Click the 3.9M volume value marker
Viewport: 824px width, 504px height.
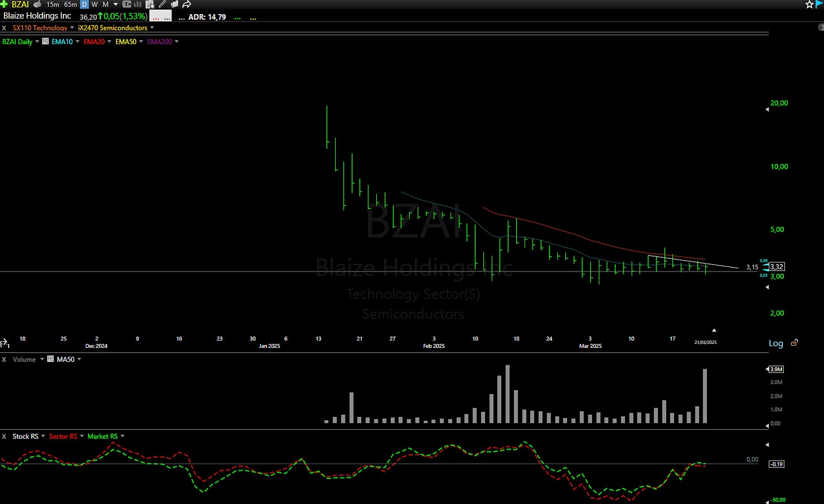[x=775, y=369]
